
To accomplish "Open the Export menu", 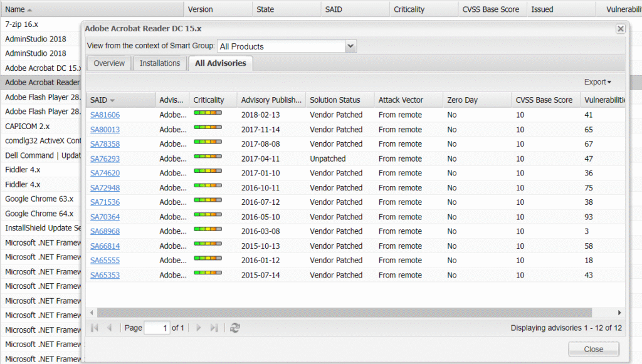I will click(x=597, y=82).
